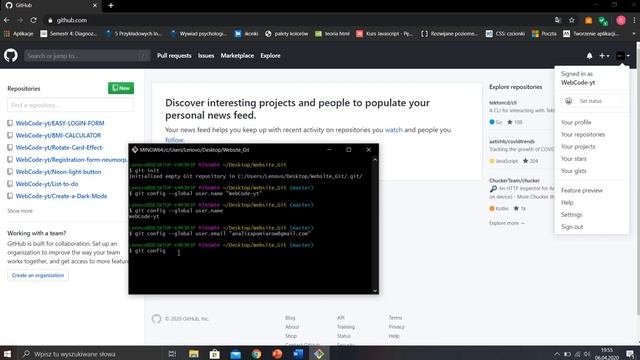Open the Blog footer link
The width and height of the screenshot is (640, 360).
click(x=290, y=318)
